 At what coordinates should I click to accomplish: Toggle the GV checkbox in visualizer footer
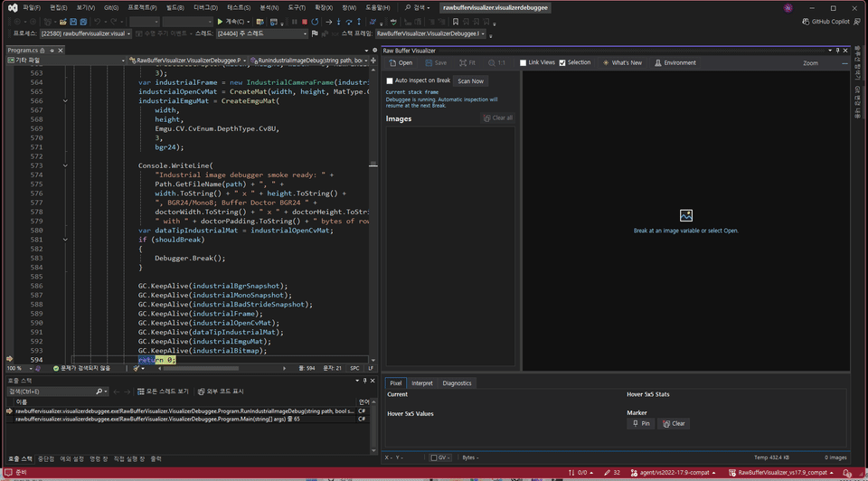(x=434, y=457)
